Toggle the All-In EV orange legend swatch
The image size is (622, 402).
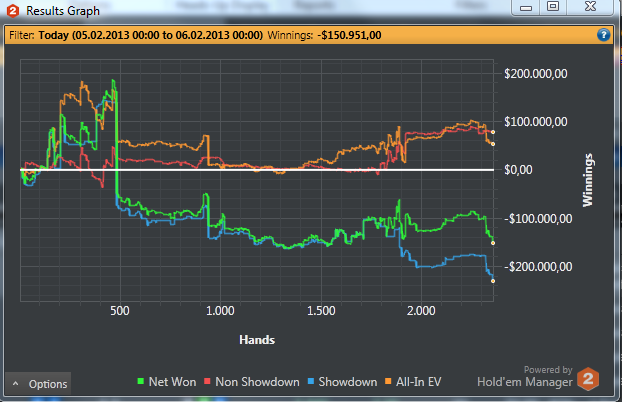[x=388, y=381]
